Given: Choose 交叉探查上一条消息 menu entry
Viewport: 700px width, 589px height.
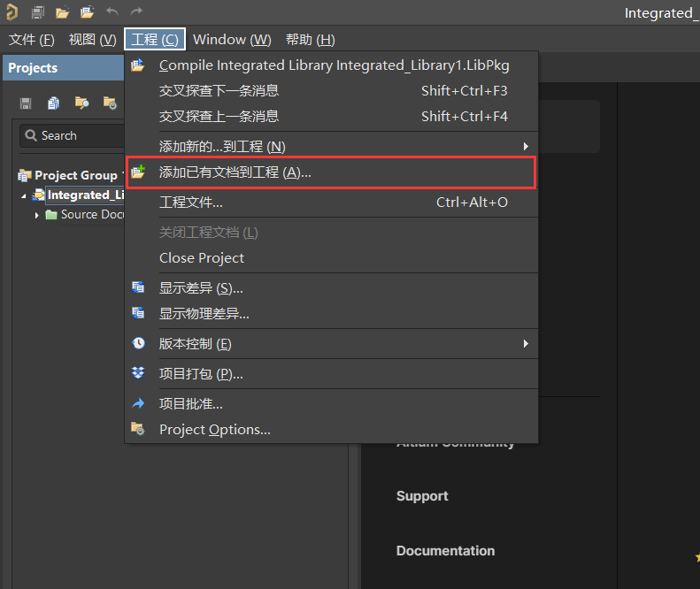Looking at the screenshot, I should [x=331, y=117].
